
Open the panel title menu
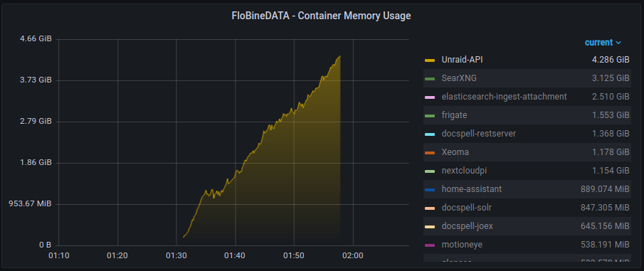coord(322,16)
